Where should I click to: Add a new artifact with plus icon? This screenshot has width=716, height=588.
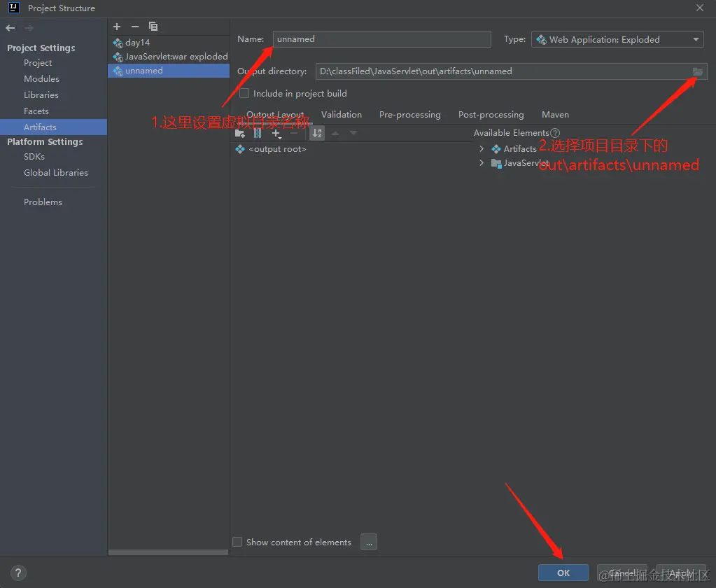point(117,27)
